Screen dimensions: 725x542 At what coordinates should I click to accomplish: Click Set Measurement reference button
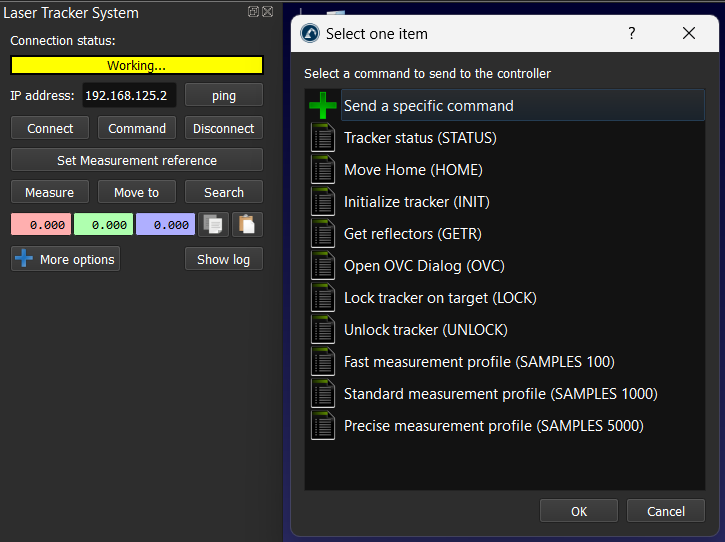[137, 160]
